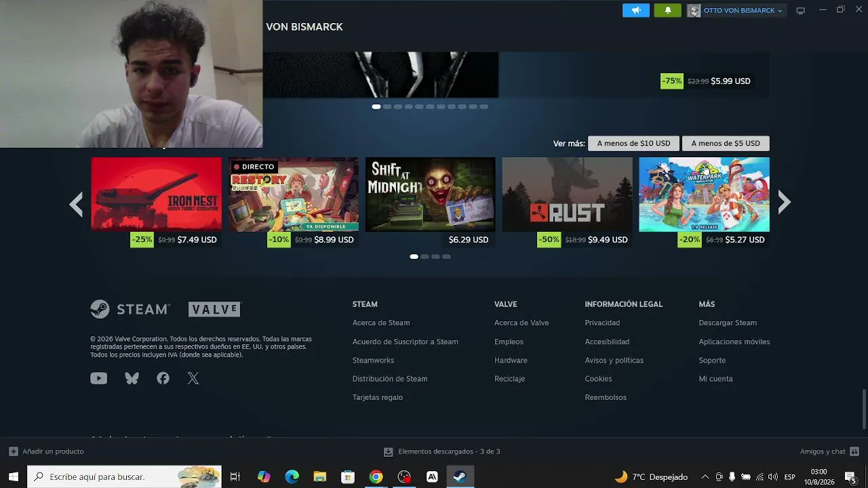The width and height of the screenshot is (868, 488).
Task: Click the Otto von Bismarck profile avatar
Action: coord(694,10)
